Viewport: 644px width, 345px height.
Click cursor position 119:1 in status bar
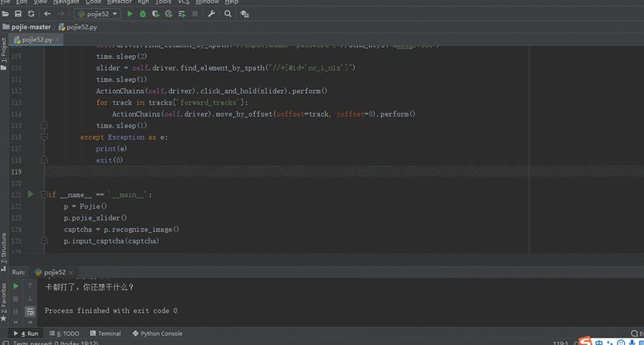pyautogui.click(x=560, y=343)
